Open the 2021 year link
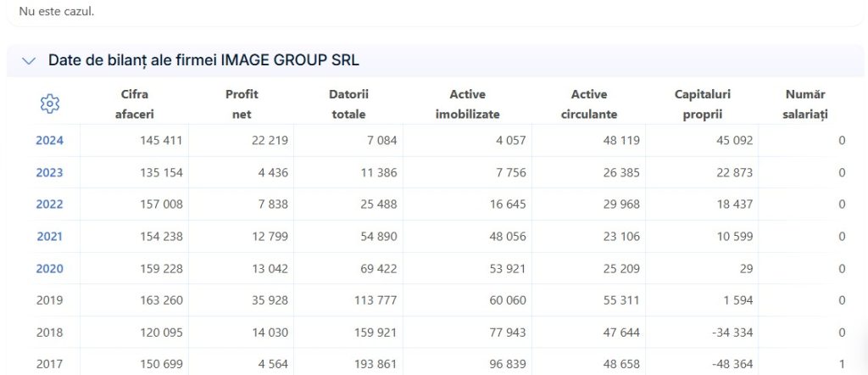This screenshot has height=375, width=868. [x=50, y=237]
